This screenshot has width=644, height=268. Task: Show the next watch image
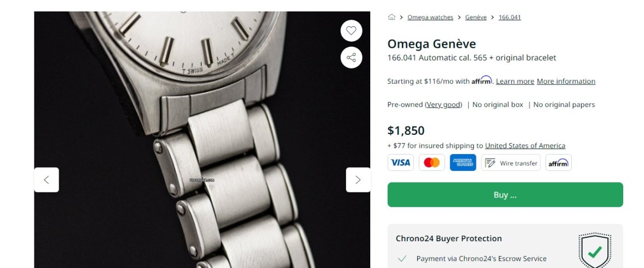[x=358, y=180]
